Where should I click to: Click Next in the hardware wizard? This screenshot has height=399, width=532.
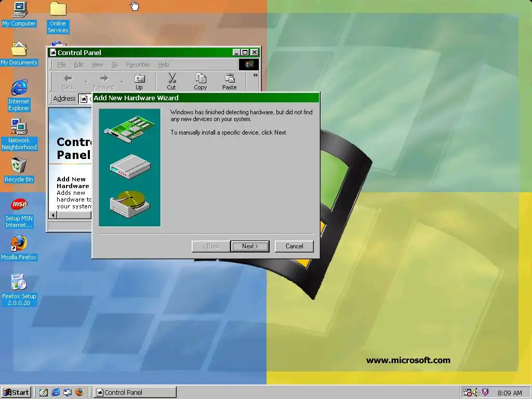[250, 246]
